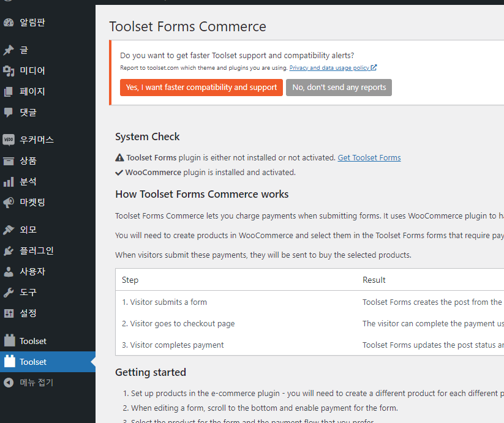Click the collapse arrow icon beside 메뉴 접기
The height and width of the screenshot is (423, 504).
[9, 383]
